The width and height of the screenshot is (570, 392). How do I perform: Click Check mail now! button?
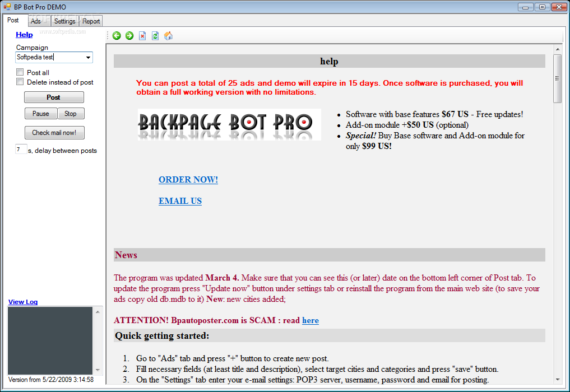(x=54, y=133)
